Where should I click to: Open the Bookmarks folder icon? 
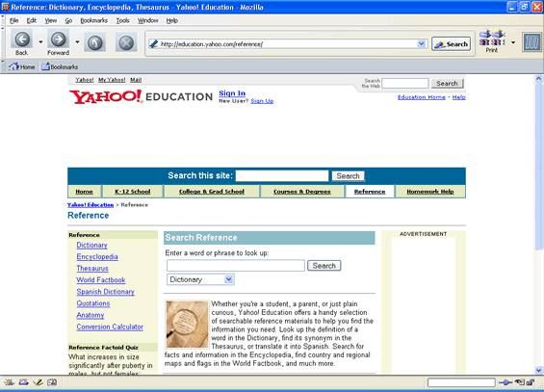coord(46,66)
